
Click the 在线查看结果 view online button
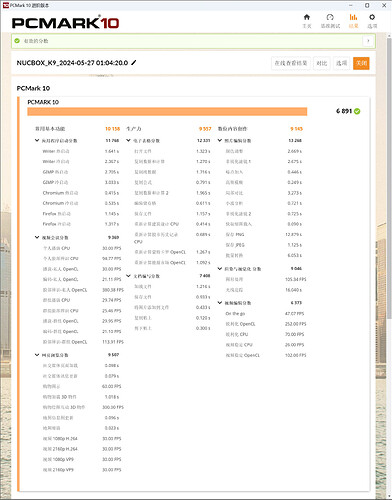(291, 63)
